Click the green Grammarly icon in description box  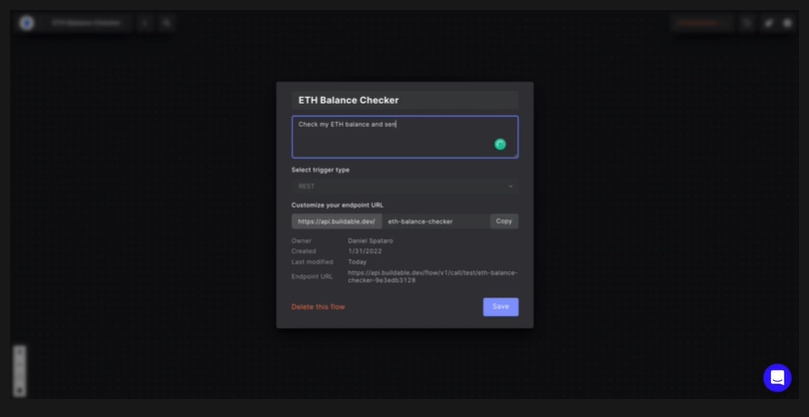pos(499,145)
